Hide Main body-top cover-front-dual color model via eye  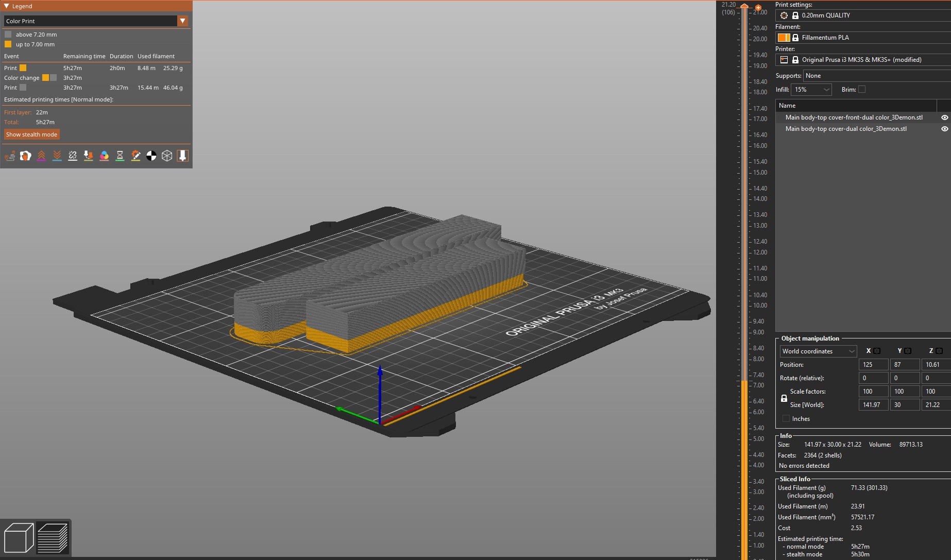(944, 117)
